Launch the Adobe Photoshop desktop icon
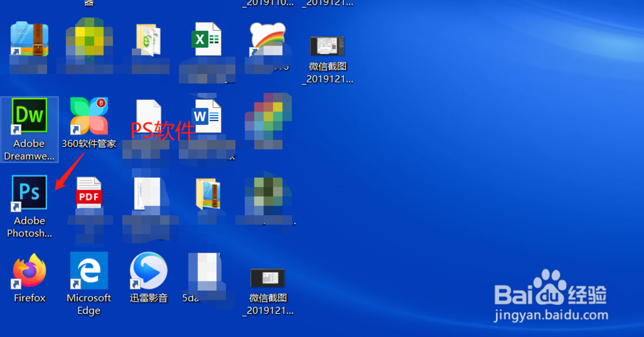The width and height of the screenshot is (644, 337). tap(29, 193)
